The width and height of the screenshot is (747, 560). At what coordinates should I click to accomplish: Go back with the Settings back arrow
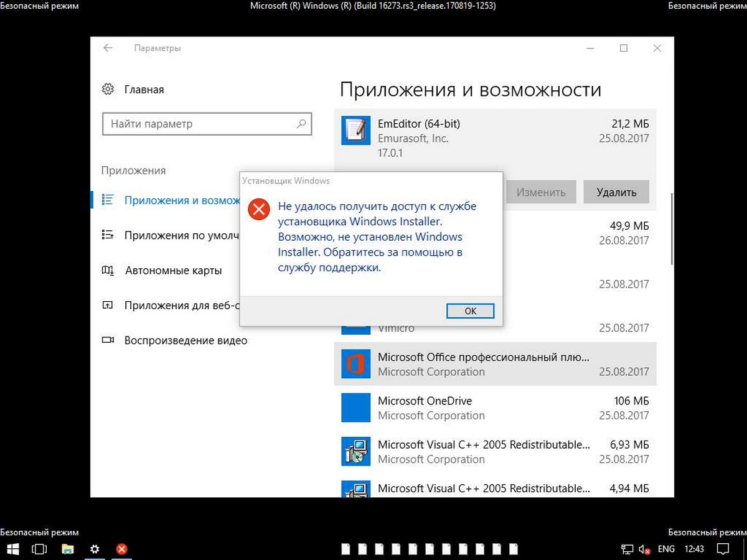pos(108,48)
